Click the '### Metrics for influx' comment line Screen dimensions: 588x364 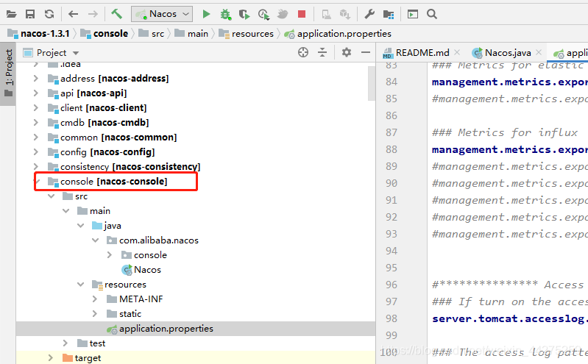click(x=505, y=132)
